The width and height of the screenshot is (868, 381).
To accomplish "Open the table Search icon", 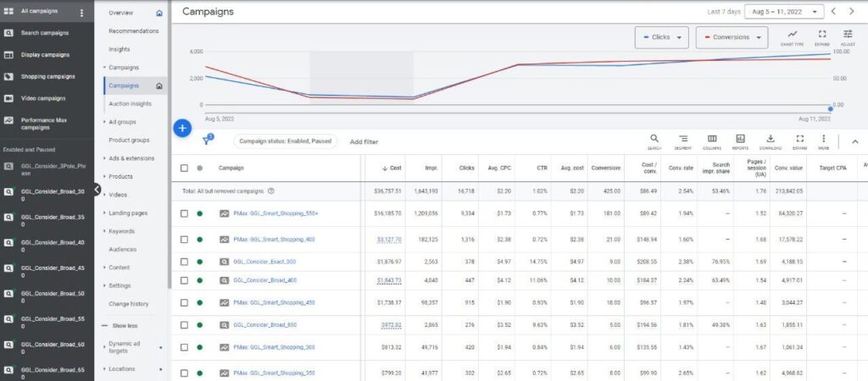I will click(x=654, y=141).
